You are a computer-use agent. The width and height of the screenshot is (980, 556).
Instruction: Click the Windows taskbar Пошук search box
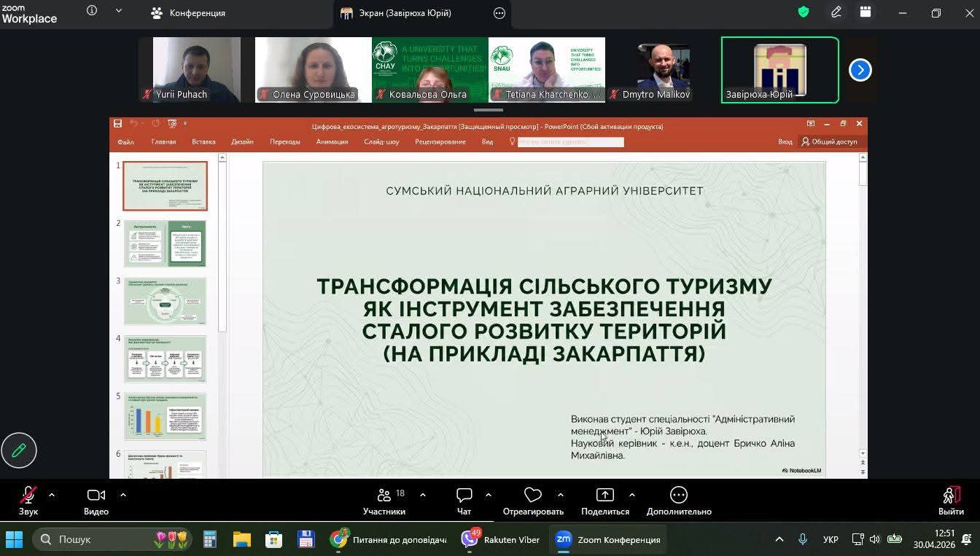click(x=113, y=539)
